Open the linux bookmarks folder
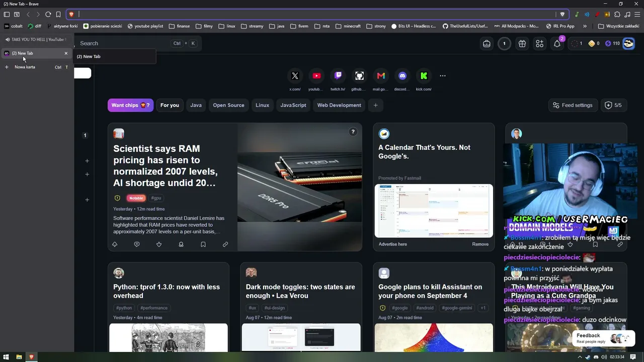The height and width of the screenshot is (362, 644). (x=227, y=26)
